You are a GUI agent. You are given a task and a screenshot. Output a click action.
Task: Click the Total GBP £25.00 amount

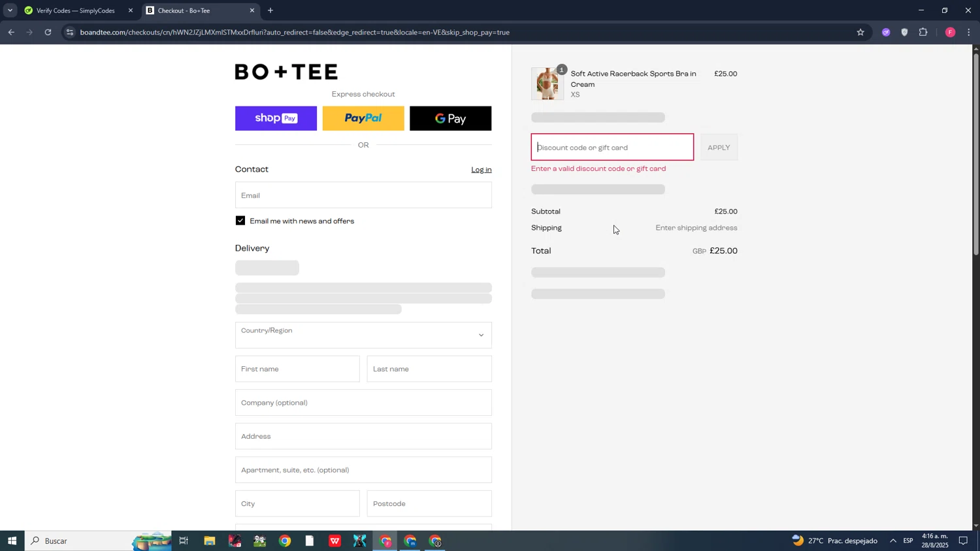(x=715, y=251)
